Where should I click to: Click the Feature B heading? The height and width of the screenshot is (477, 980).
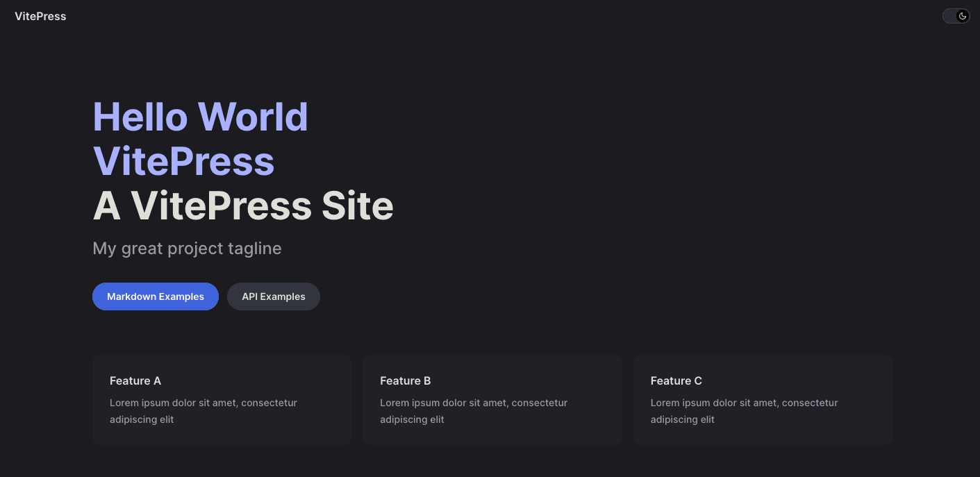406,380
